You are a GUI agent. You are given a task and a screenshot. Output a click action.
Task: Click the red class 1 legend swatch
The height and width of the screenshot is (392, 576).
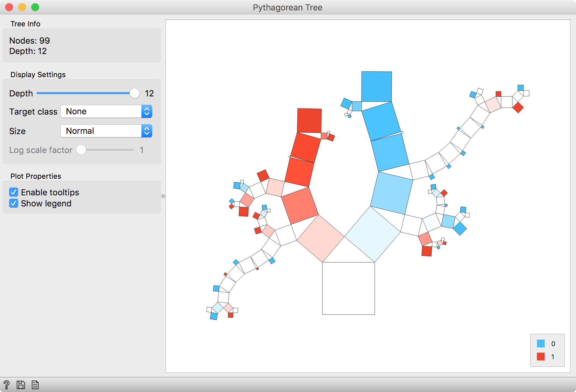541,357
